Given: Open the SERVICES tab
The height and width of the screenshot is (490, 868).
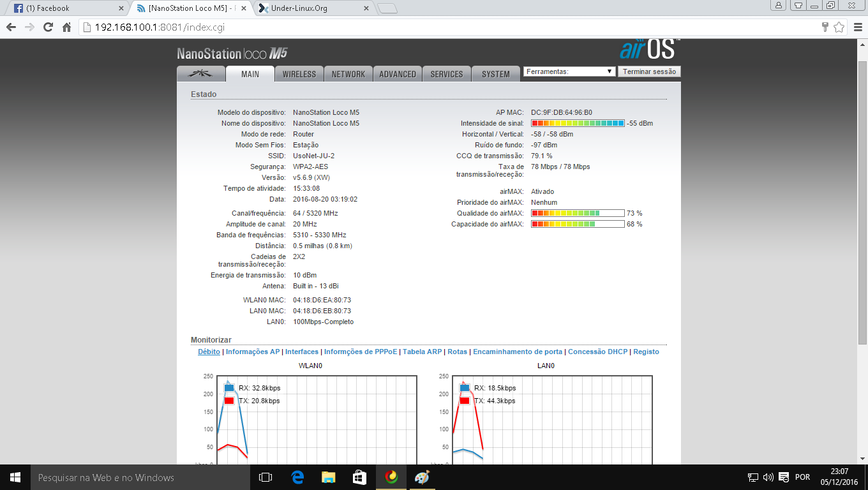Looking at the screenshot, I should [x=447, y=74].
